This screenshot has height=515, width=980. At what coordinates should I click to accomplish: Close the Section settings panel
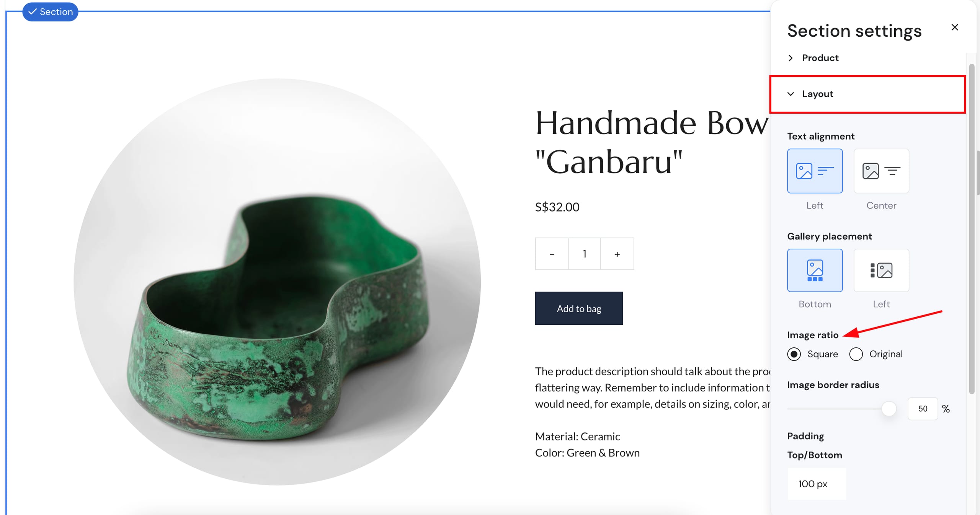[x=955, y=27]
